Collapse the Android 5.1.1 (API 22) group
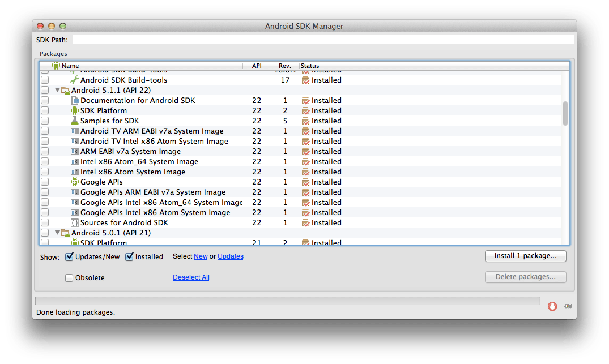The height and width of the screenshot is (364, 609). 57,90
